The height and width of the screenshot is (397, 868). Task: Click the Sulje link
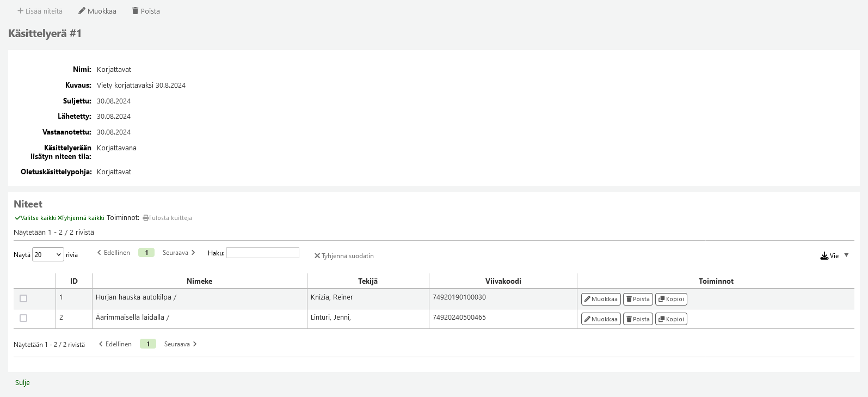pos(22,383)
